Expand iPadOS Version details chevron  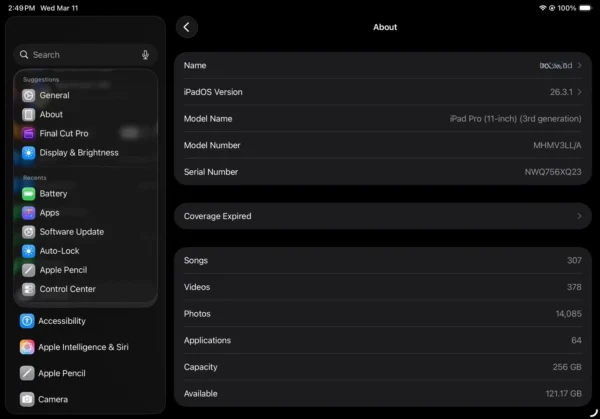[579, 92]
